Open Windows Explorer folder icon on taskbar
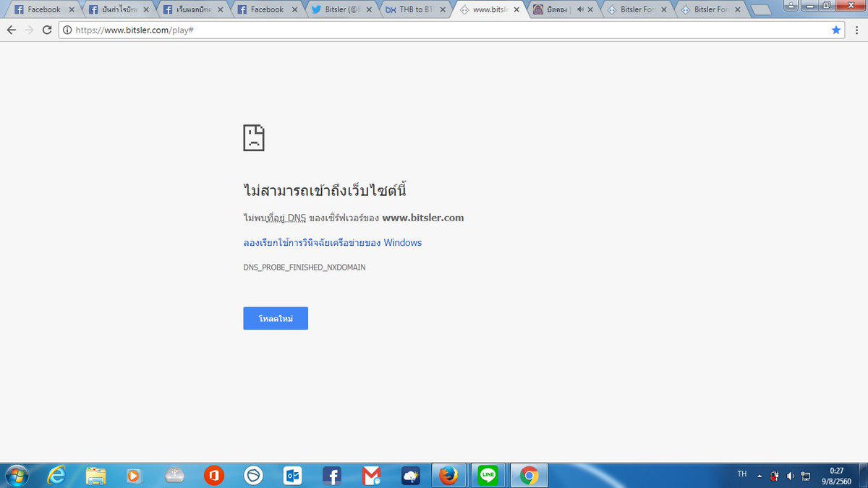This screenshot has width=868, height=488. tap(95, 475)
